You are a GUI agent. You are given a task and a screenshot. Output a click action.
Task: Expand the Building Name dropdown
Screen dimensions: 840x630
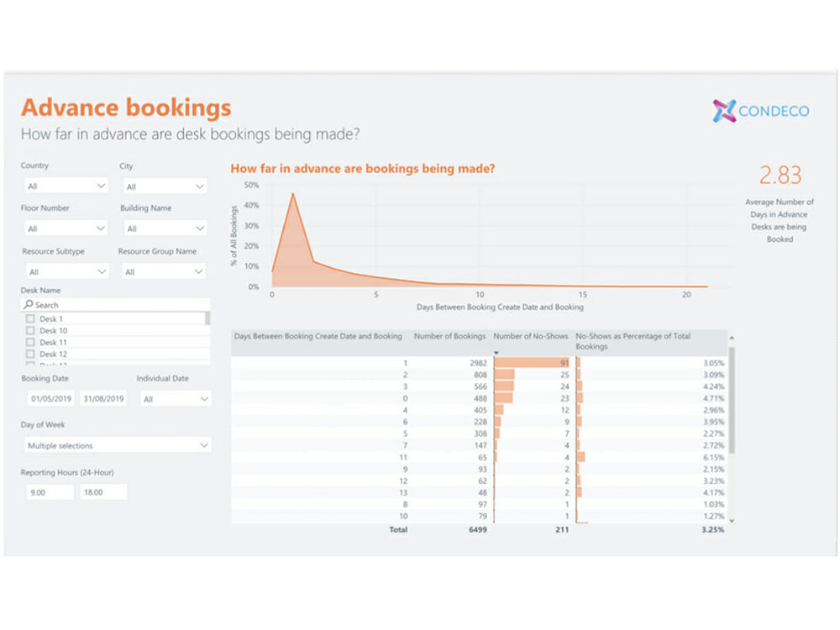pyautogui.click(x=164, y=228)
